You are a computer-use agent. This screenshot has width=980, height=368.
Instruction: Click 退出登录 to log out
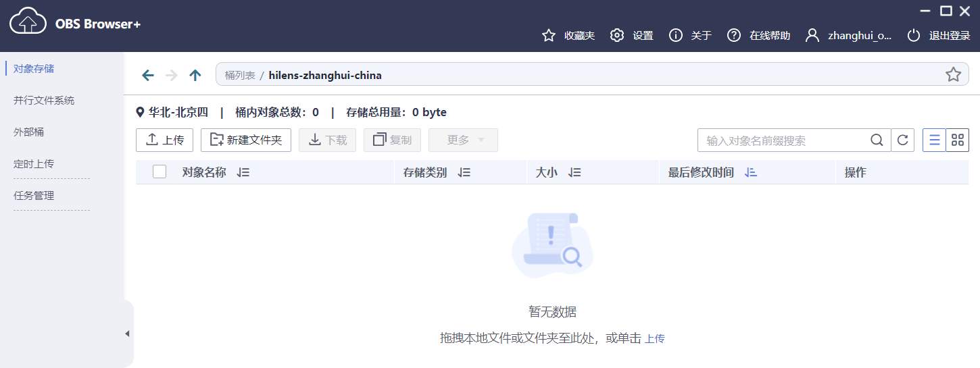coord(939,36)
